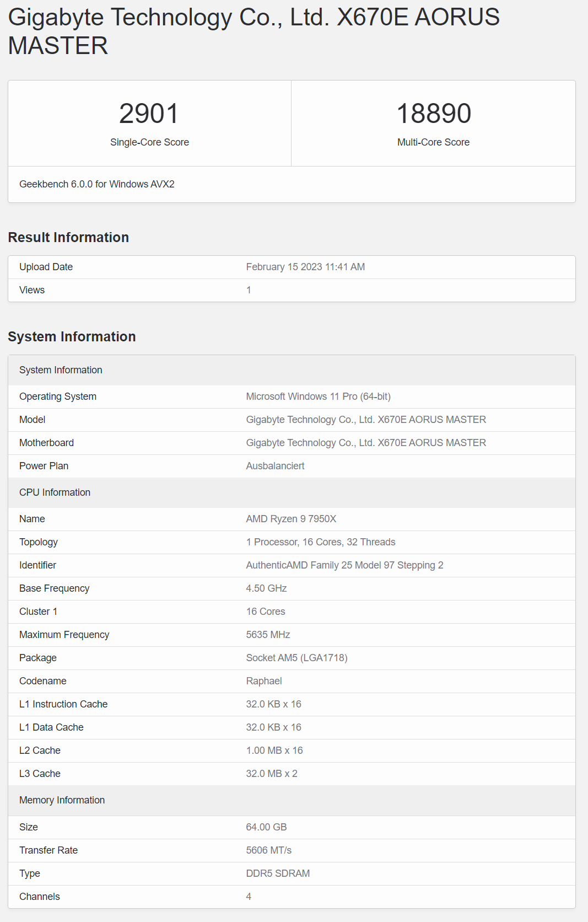Viewport: 588px width, 922px height.
Task: Click the CPU Information header row
Action: pyautogui.click(x=292, y=492)
